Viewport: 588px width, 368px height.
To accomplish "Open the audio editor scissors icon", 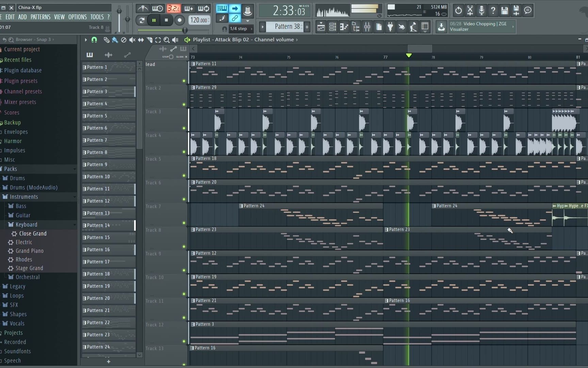I will click(470, 11).
